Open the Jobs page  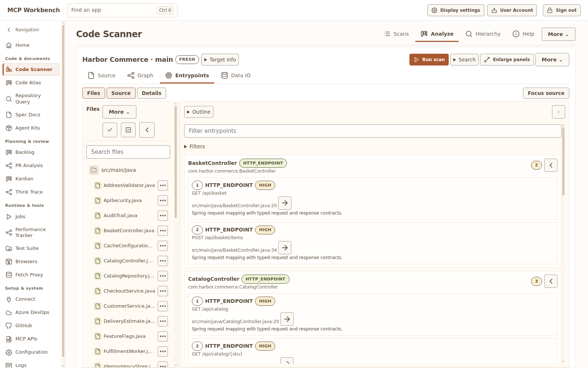(x=31, y=217)
